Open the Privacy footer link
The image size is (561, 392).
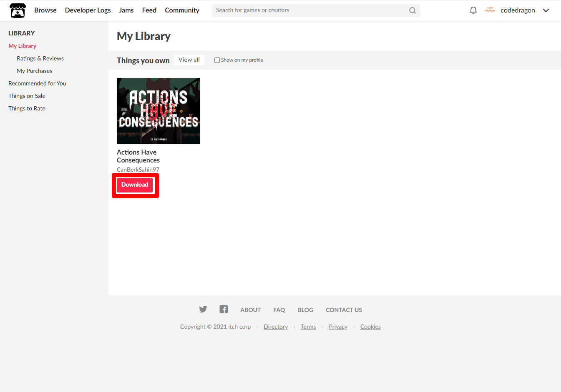338,327
